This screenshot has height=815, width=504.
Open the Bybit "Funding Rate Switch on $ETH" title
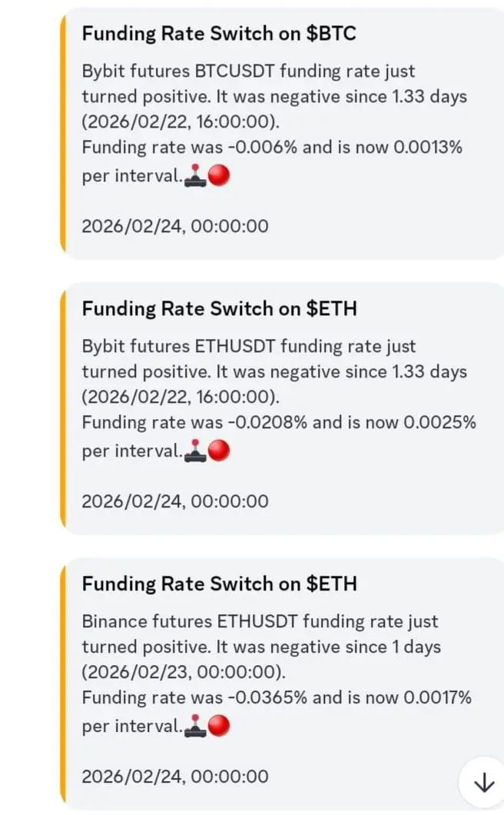[219, 309]
